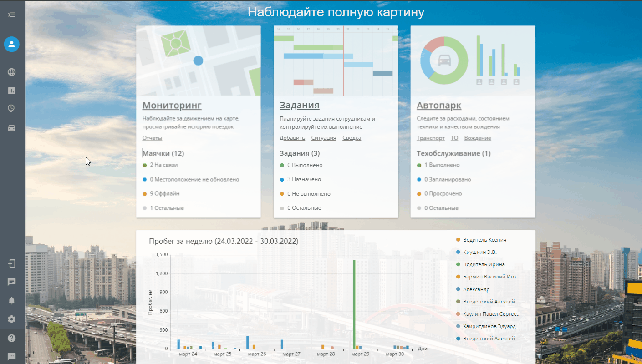The height and width of the screenshot is (364, 642).
Task: Click the ТО link under Автопарк
Action: pyautogui.click(x=454, y=138)
